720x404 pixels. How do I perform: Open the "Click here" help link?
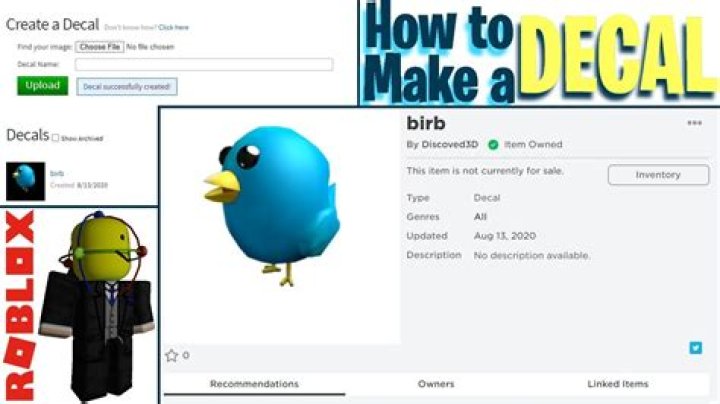(173, 27)
